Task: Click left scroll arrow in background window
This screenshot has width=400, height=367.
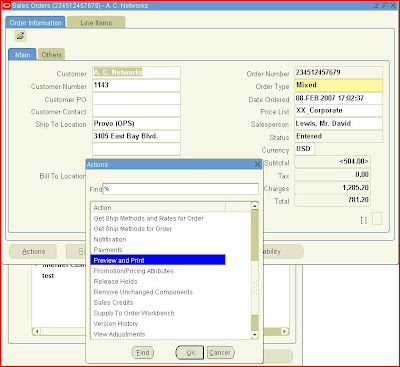Action: (37, 332)
